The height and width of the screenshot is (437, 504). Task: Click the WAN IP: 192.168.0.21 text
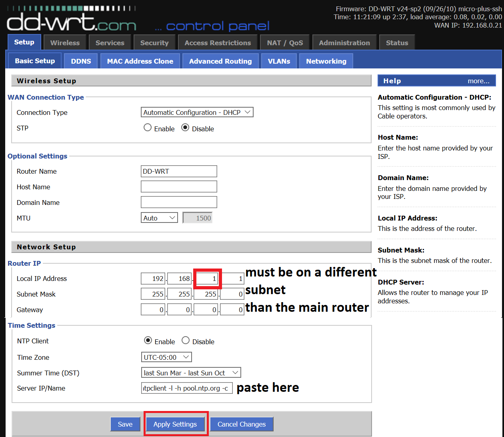tap(468, 25)
